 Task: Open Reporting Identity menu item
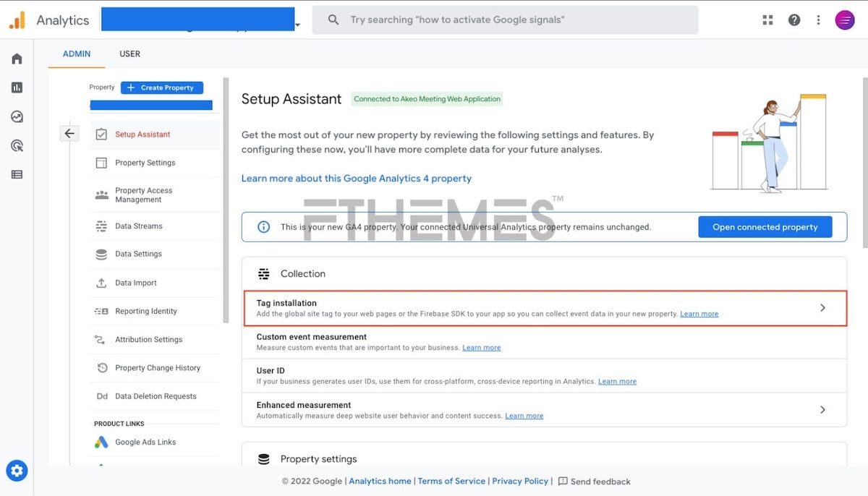click(155, 311)
